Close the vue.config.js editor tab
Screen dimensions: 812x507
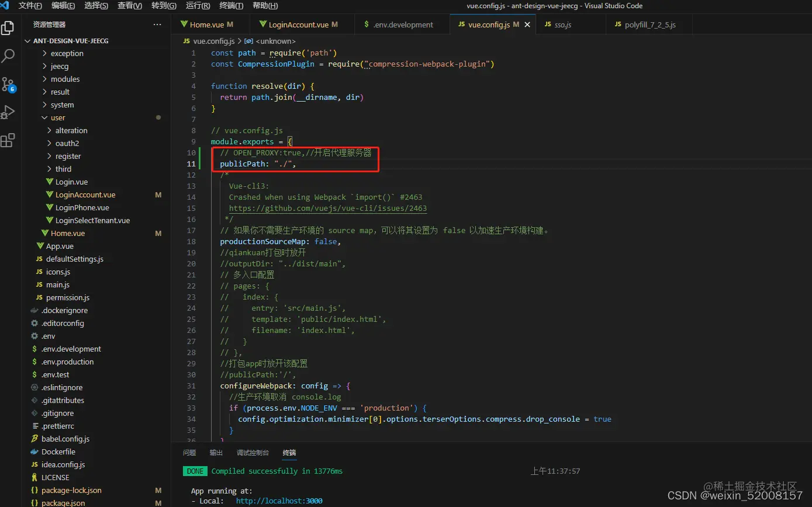[x=527, y=25]
